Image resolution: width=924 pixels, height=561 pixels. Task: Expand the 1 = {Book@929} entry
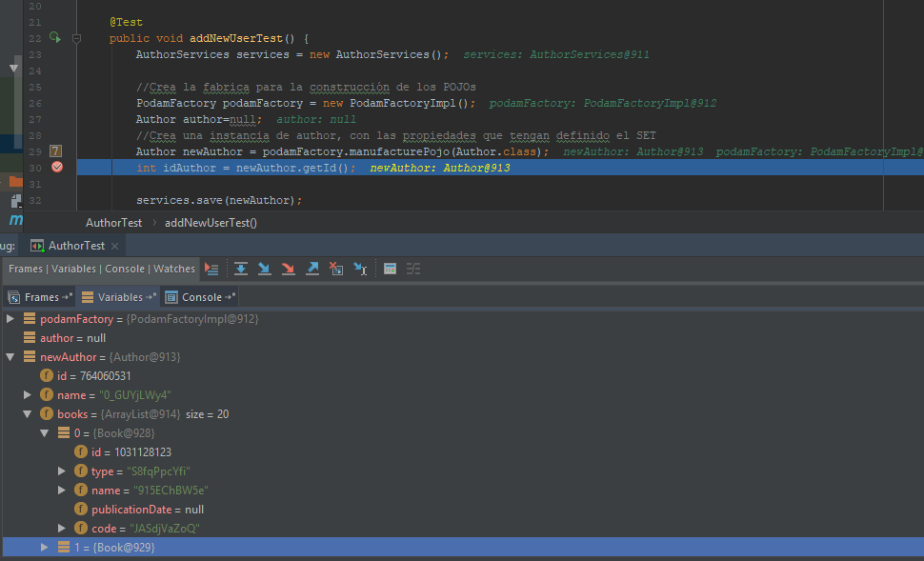[44, 547]
